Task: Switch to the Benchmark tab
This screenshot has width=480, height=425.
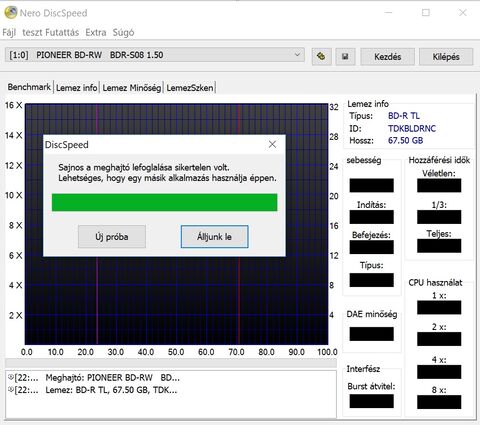Action: [29, 87]
